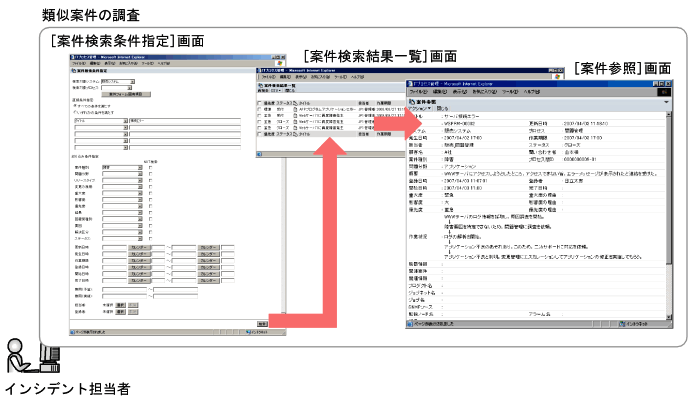Click the keyword field beside タイトル condition
Image resolution: width=689 pixels, height=405 pixels.
(x=185, y=121)
